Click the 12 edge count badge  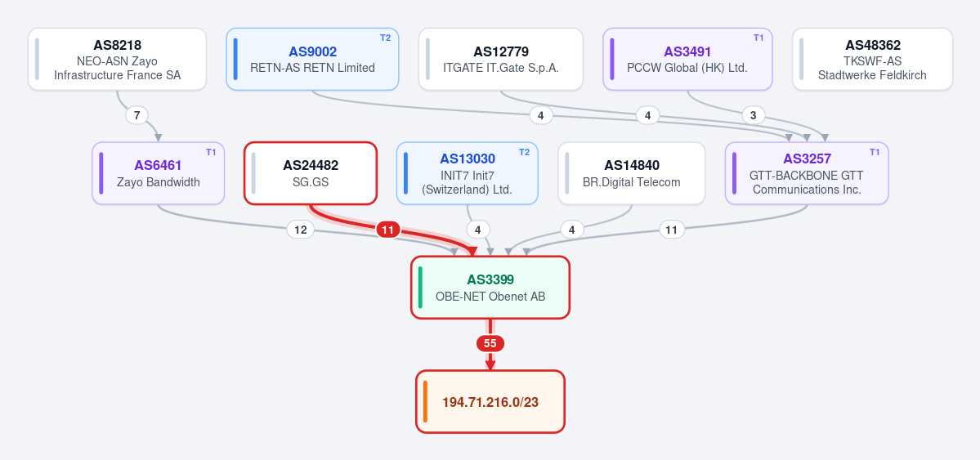click(301, 230)
